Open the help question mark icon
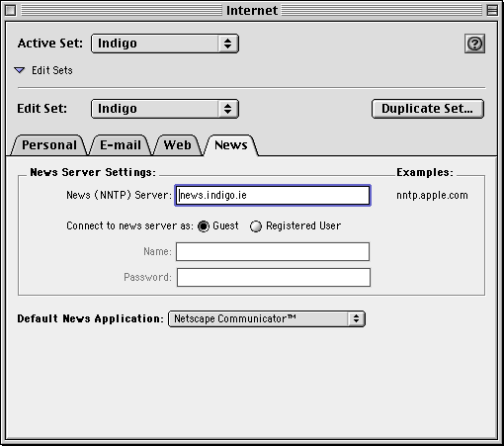This screenshot has height=446, width=504. coord(474,44)
